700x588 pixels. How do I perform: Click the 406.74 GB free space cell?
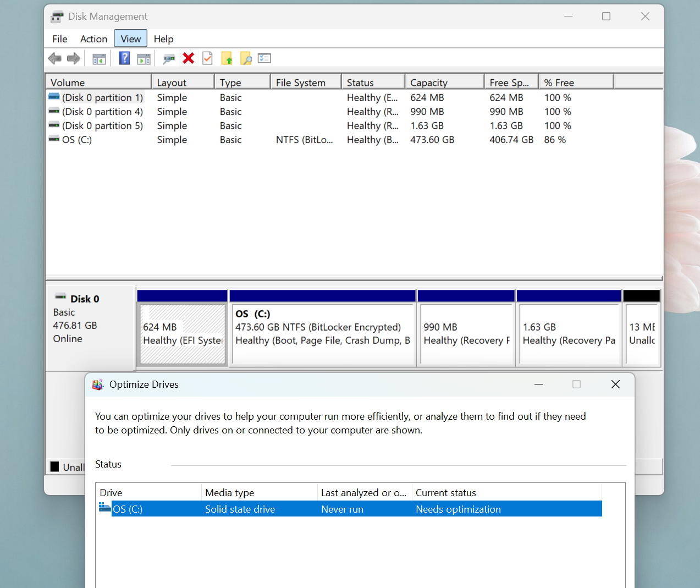coord(511,140)
